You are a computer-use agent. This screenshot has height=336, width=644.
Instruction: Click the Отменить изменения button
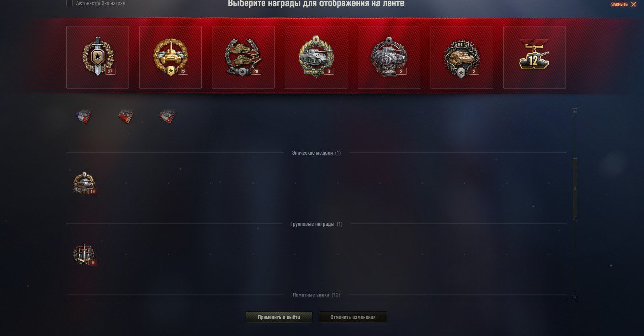[x=353, y=317]
